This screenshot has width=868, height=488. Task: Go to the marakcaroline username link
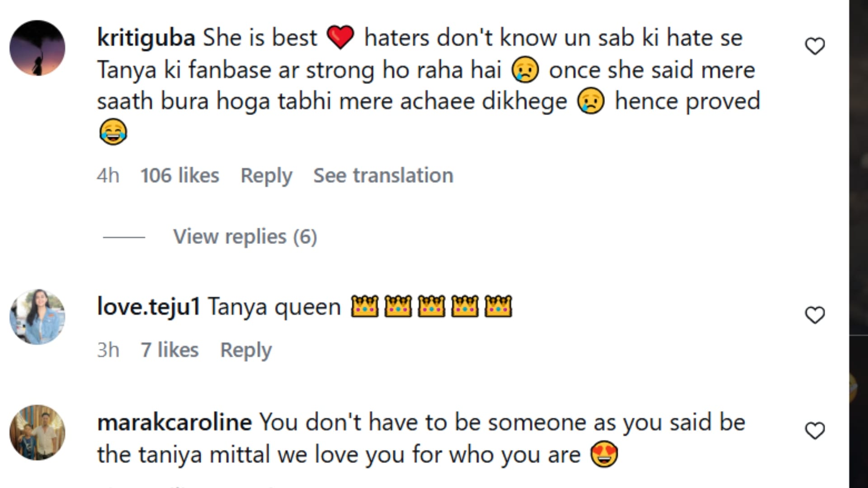[x=175, y=422]
